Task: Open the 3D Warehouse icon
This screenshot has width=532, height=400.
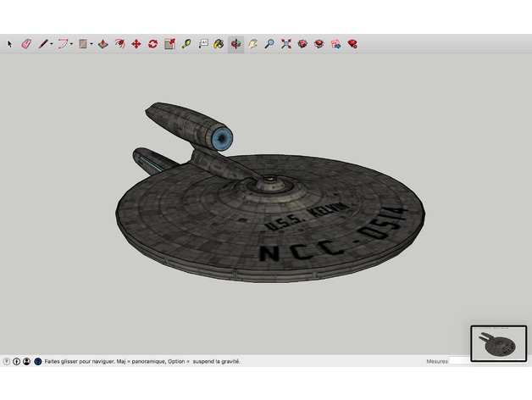Action: pyautogui.click(x=302, y=44)
